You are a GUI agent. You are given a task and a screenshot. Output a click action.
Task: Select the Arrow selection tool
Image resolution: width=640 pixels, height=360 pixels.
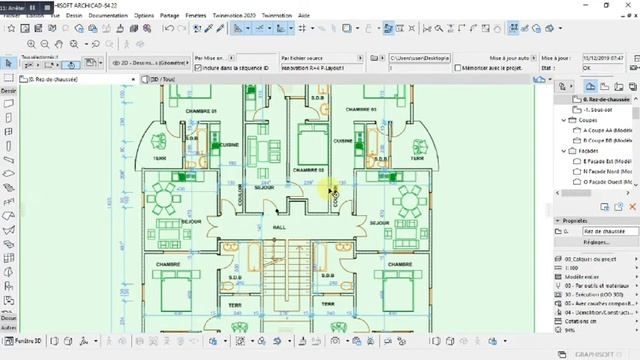(x=9, y=63)
